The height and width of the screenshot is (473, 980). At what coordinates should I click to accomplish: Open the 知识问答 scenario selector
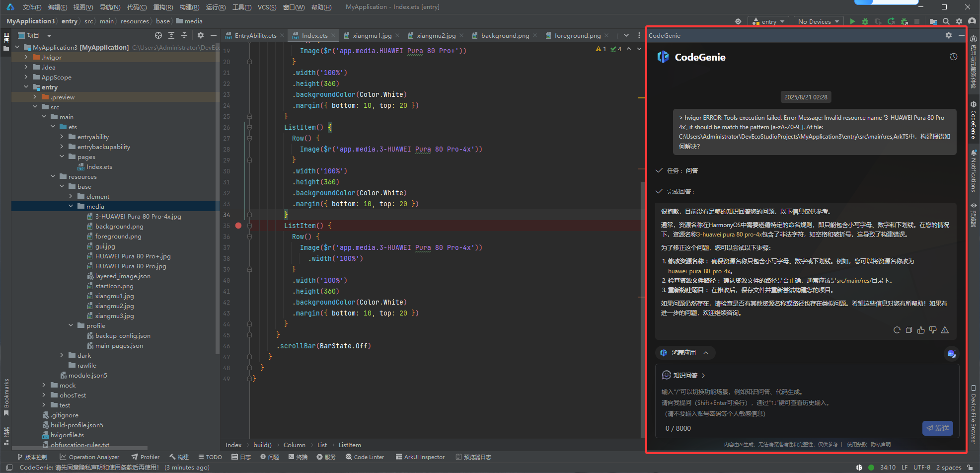684,375
